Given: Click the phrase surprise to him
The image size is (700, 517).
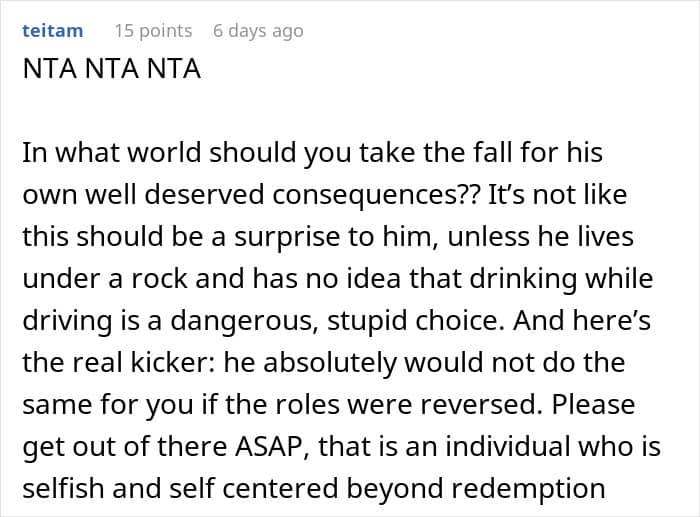Looking at the screenshot, I should [335, 237].
